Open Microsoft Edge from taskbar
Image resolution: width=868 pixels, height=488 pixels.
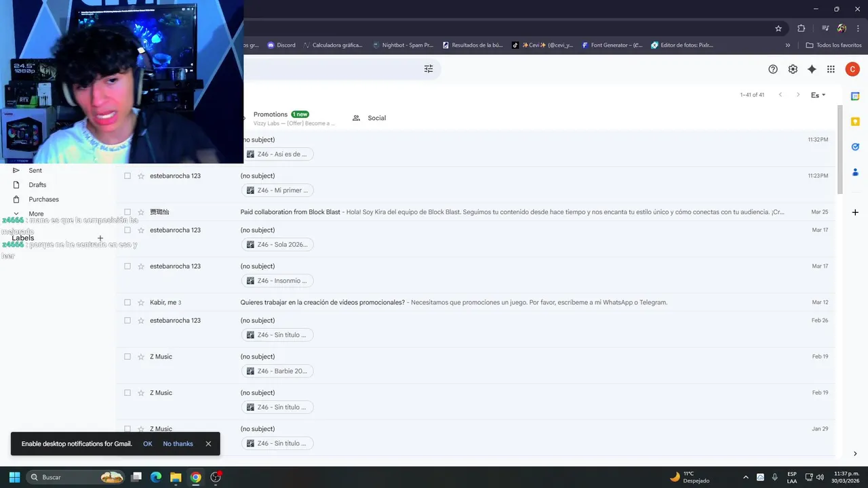(x=156, y=477)
